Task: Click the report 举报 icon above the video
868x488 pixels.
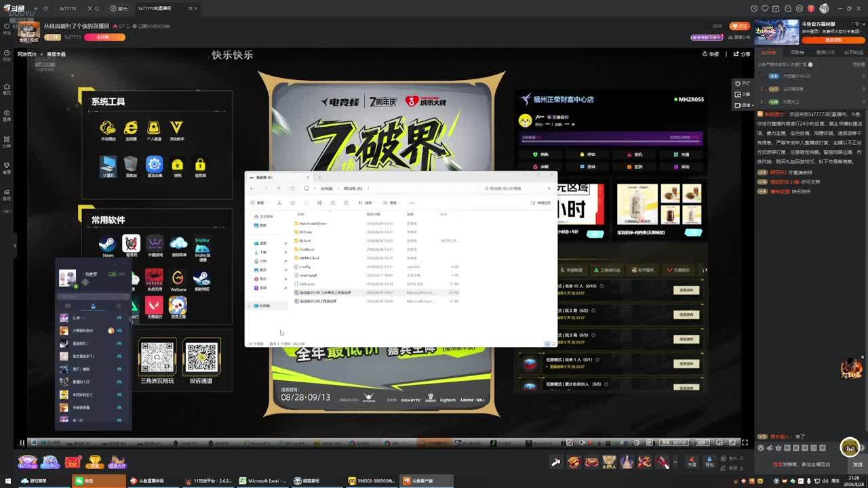Action: [x=711, y=54]
